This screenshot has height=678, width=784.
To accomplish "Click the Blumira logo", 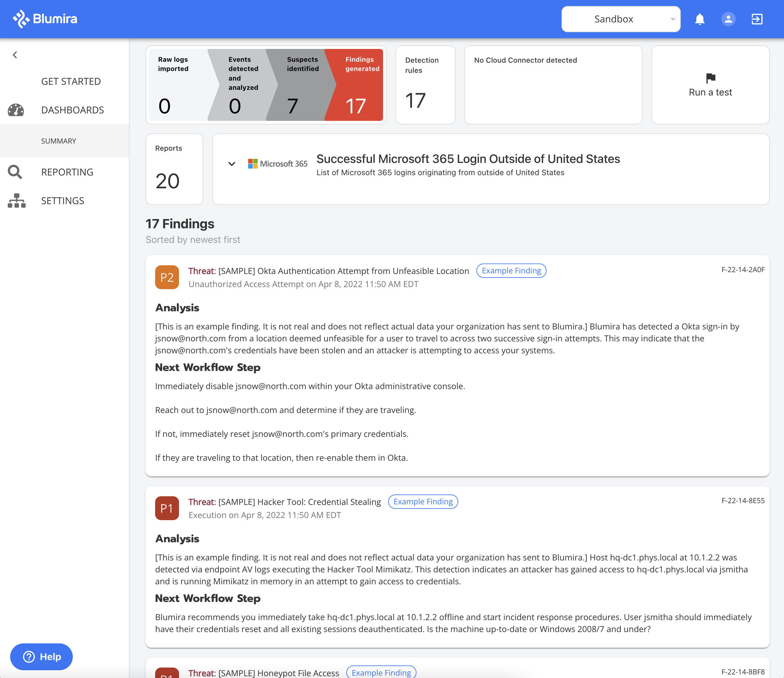I will pyautogui.click(x=45, y=19).
